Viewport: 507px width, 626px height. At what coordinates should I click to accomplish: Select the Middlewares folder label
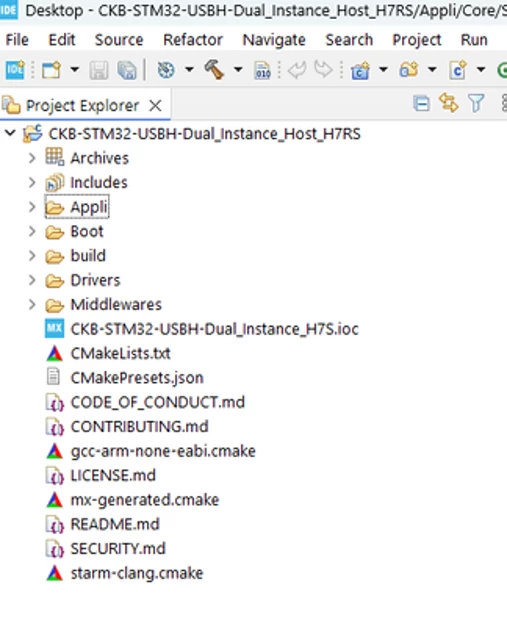pos(116,305)
